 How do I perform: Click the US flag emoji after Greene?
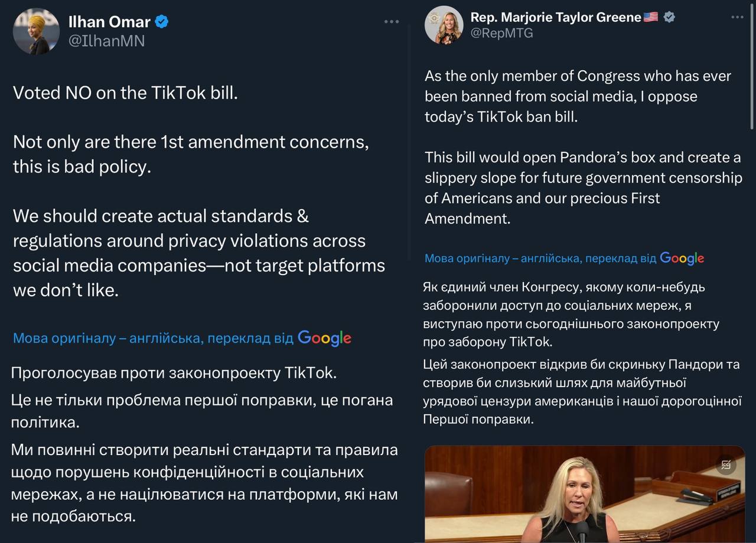(651, 17)
